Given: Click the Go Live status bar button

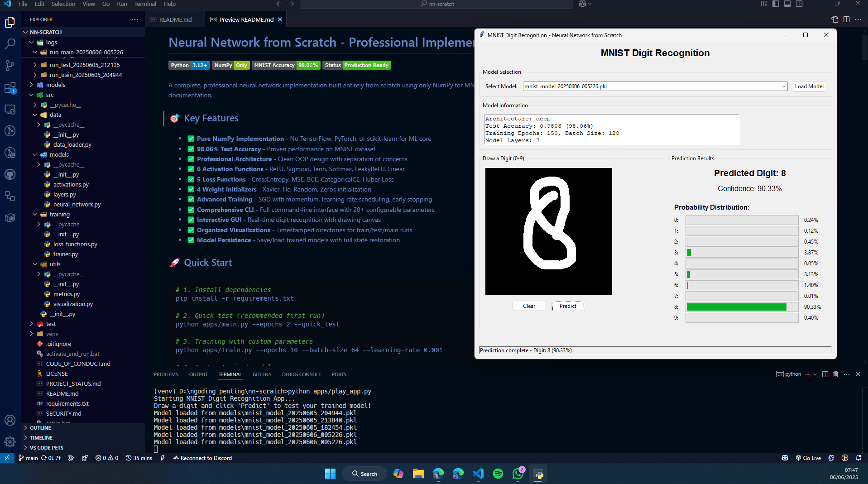Looking at the screenshot, I should (808, 458).
